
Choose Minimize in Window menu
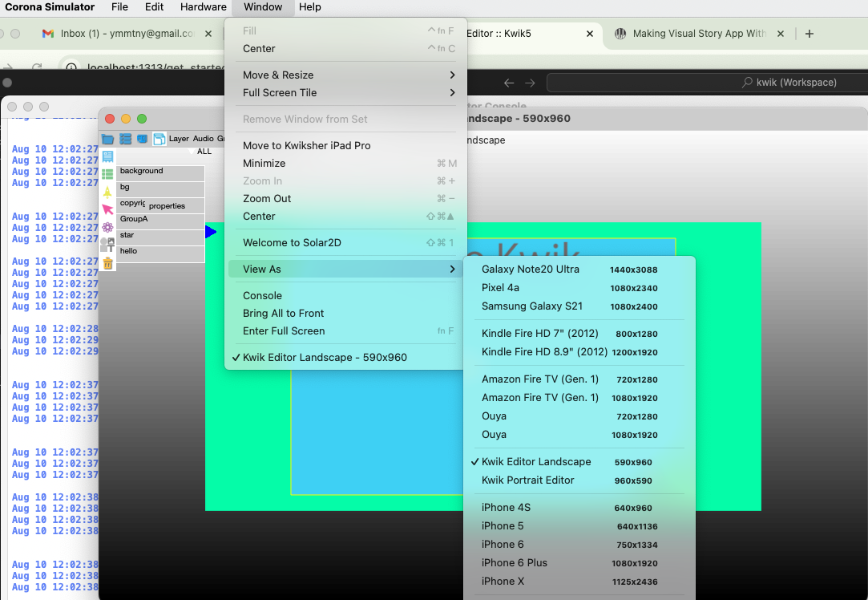(346, 164)
